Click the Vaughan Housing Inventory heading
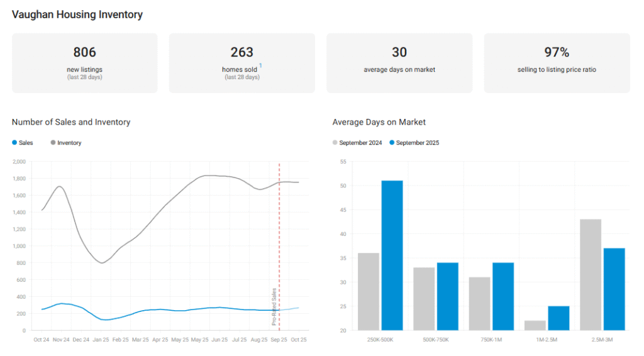The image size is (644, 356). point(77,14)
